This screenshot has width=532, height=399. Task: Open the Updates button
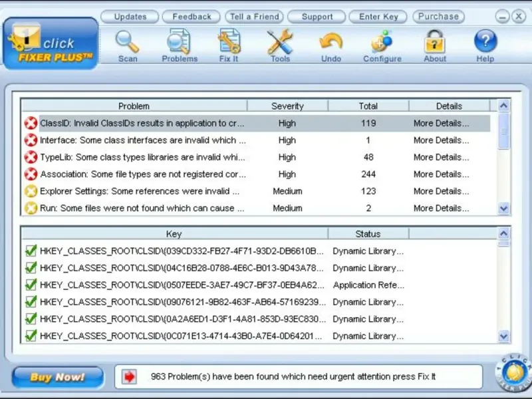(130, 17)
